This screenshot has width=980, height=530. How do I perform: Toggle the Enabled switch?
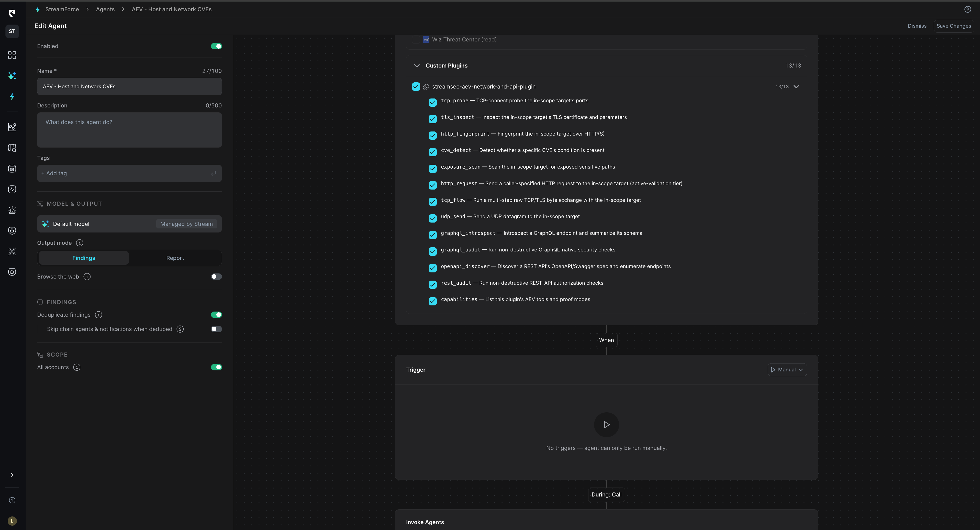click(x=216, y=46)
